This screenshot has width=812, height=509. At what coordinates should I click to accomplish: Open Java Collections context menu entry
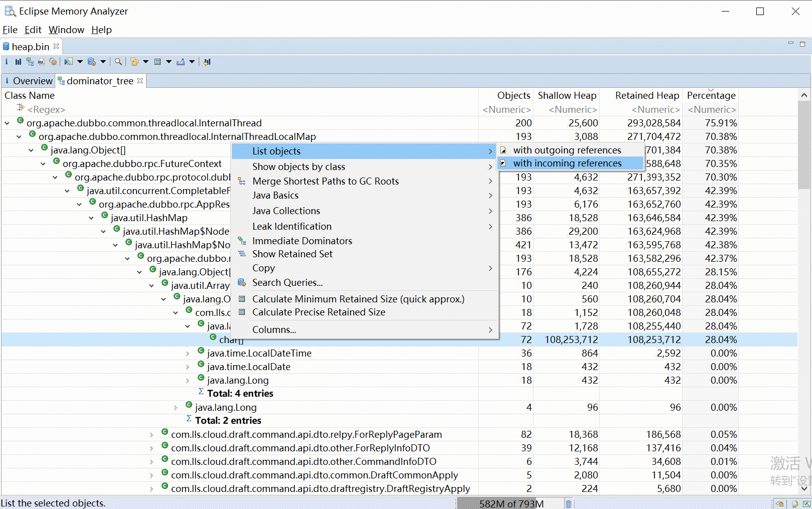point(365,211)
